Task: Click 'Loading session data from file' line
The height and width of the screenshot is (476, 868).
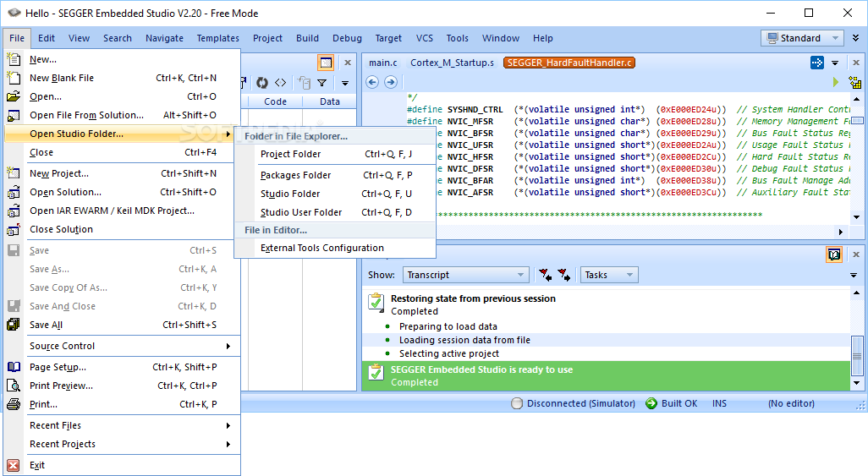Action: coord(464,340)
